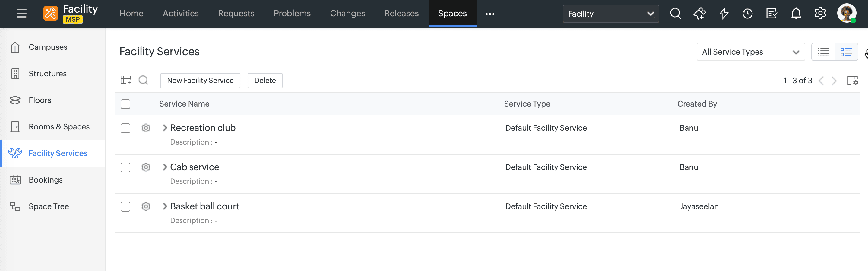Open the hamburger navigation menu
Viewport: 868px width, 271px height.
[x=22, y=14]
